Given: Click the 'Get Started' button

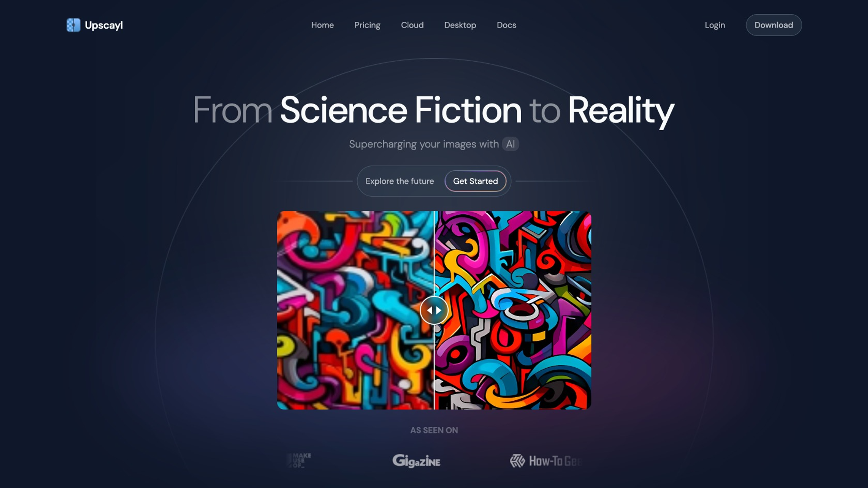Looking at the screenshot, I should tap(475, 181).
